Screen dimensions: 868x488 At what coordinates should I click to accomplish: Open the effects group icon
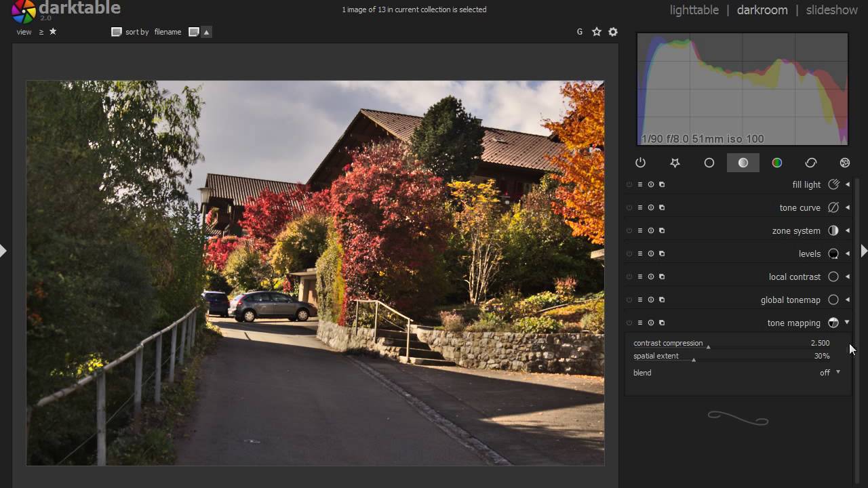tap(845, 163)
